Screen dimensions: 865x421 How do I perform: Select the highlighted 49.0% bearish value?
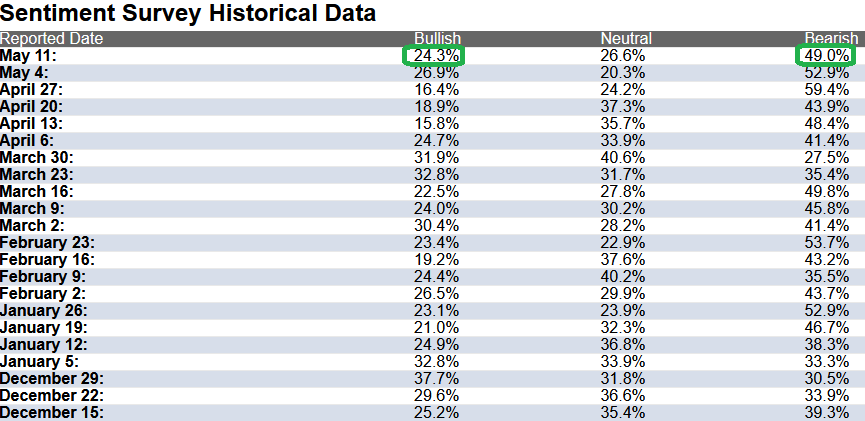(x=825, y=56)
